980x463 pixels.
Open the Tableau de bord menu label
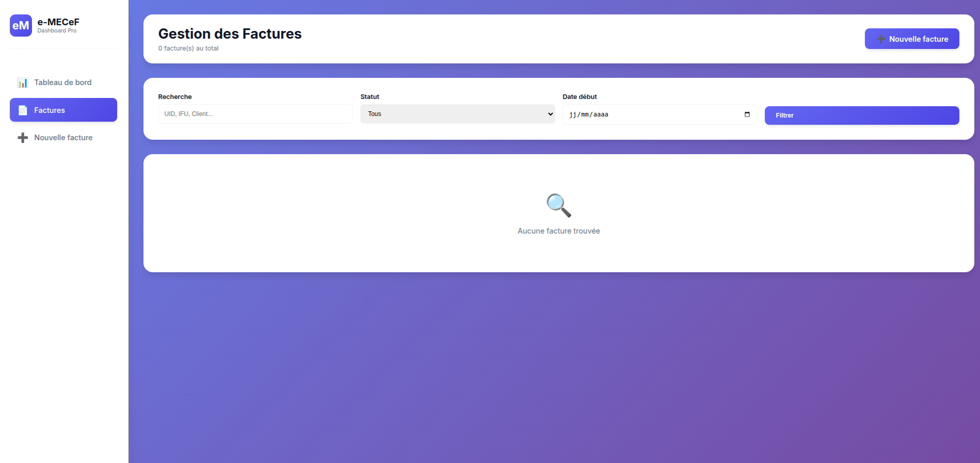tap(62, 82)
